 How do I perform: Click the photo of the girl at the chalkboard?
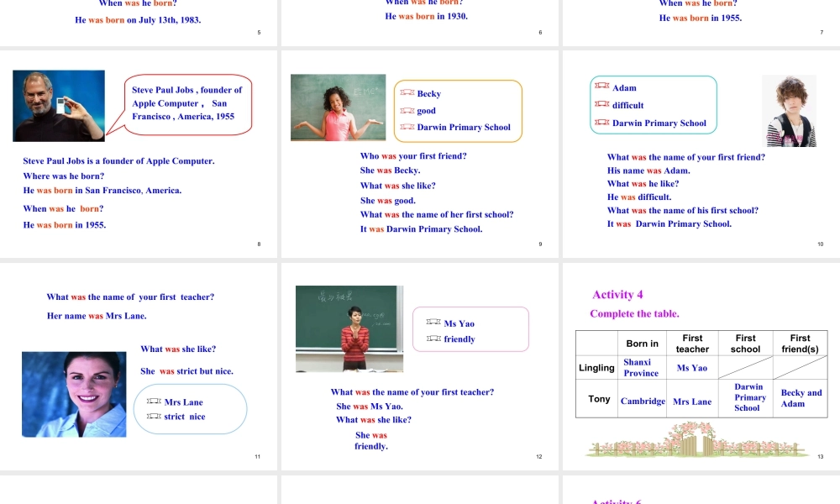coord(338,108)
